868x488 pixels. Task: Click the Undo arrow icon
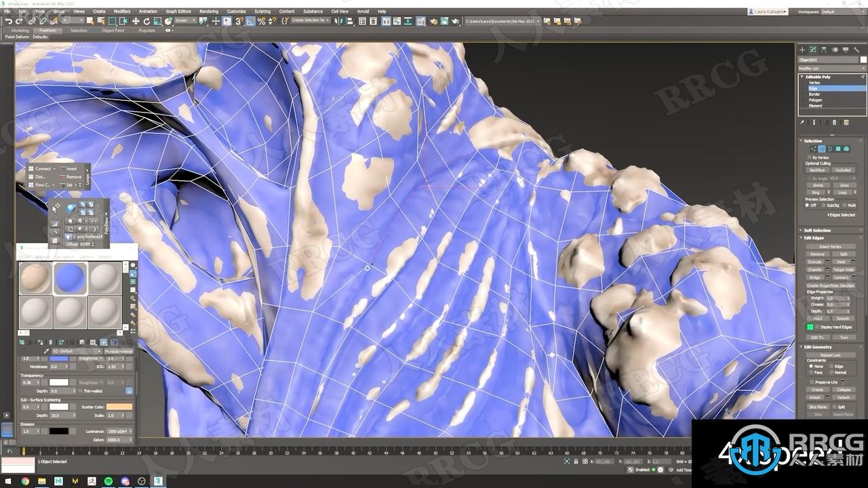click(x=7, y=21)
